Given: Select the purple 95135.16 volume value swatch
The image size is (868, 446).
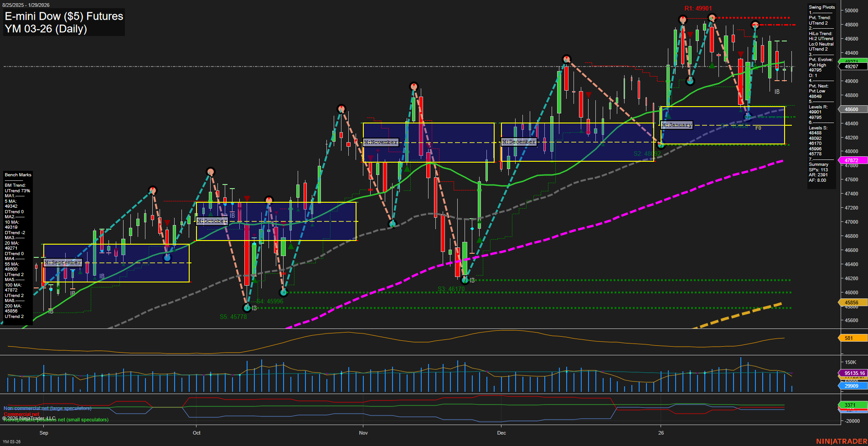Looking at the screenshot, I should [854, 373].
